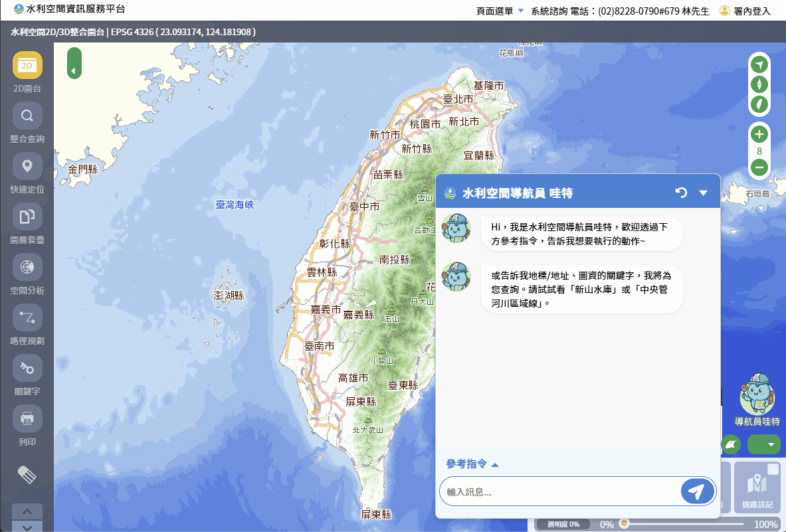Image resolution: width=786 pixels, height=532 pixels.
Task: Collapse the side panel with green handle
Action: [74, 64]
